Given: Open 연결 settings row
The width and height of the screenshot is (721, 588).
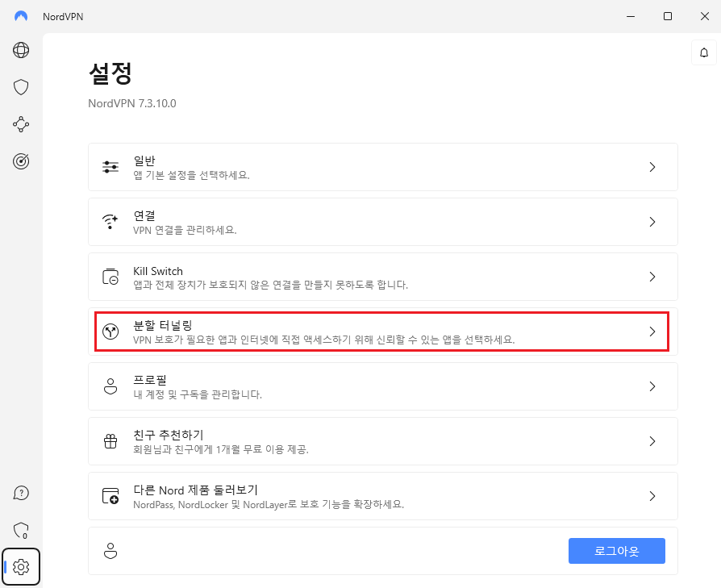Looking at the screenshot, I should [x=382, y=222].
